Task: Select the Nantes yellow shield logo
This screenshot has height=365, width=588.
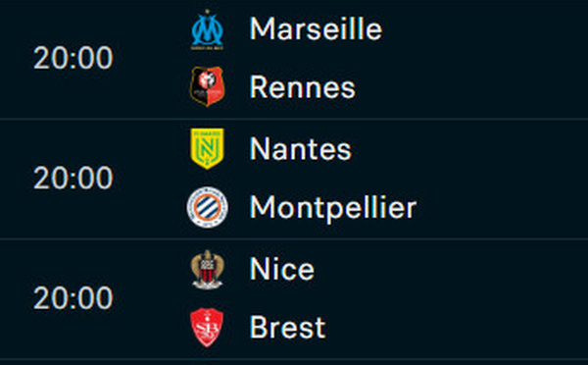Action: (x=208, y=149)
